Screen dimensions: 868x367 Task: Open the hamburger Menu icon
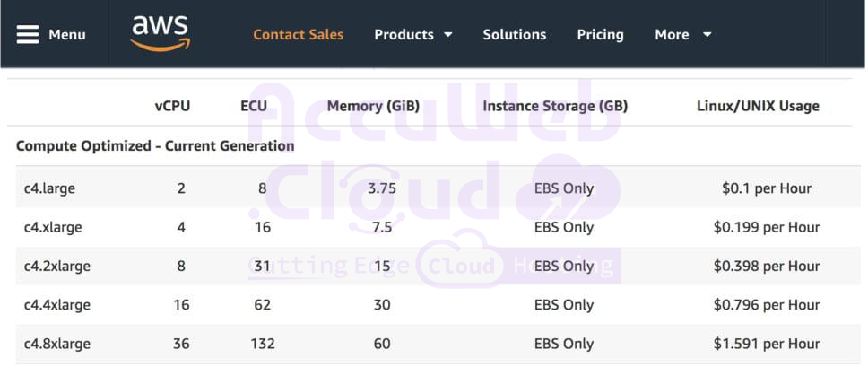click(x=28, y=34)
